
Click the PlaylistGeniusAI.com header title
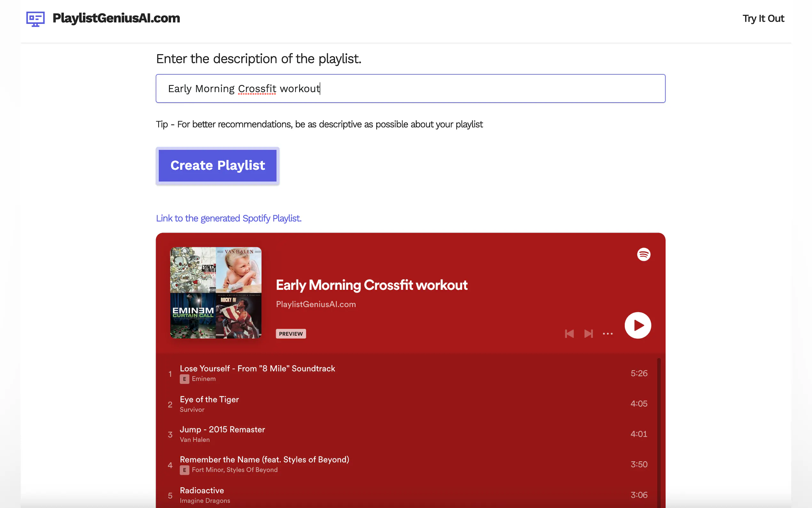coord(116,18)
